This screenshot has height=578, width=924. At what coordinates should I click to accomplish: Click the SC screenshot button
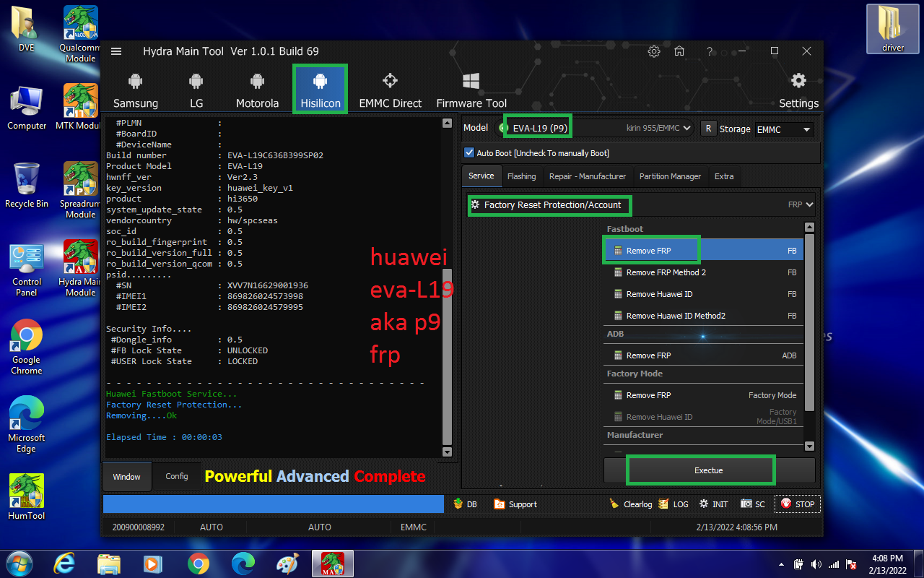[752, 504]
